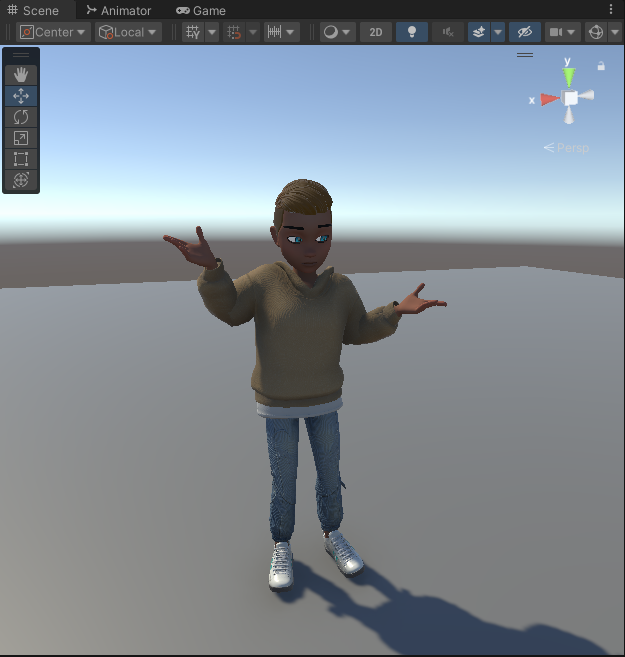This screenshot has height=657, width=625.
Task: Switch to the Game tab
Action: point(201,10)
